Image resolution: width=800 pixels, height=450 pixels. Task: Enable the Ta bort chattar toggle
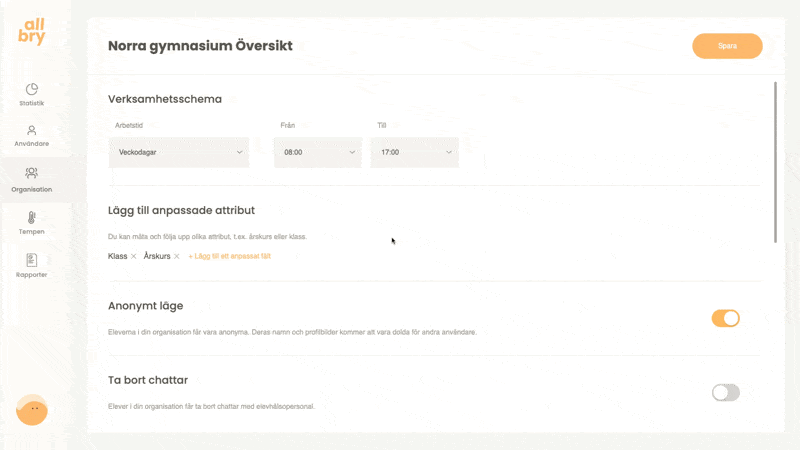[725, 392]
